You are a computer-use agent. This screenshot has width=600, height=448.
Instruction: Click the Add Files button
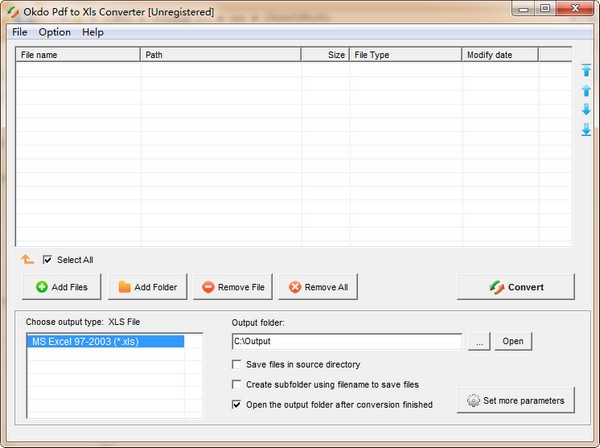pyautogui.click(x=61, y=287)
